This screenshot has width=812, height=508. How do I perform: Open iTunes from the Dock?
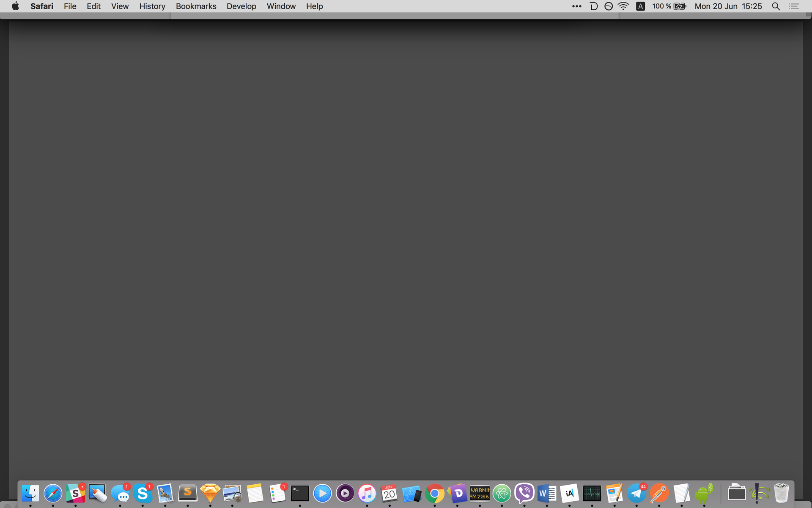click(367, 493)
